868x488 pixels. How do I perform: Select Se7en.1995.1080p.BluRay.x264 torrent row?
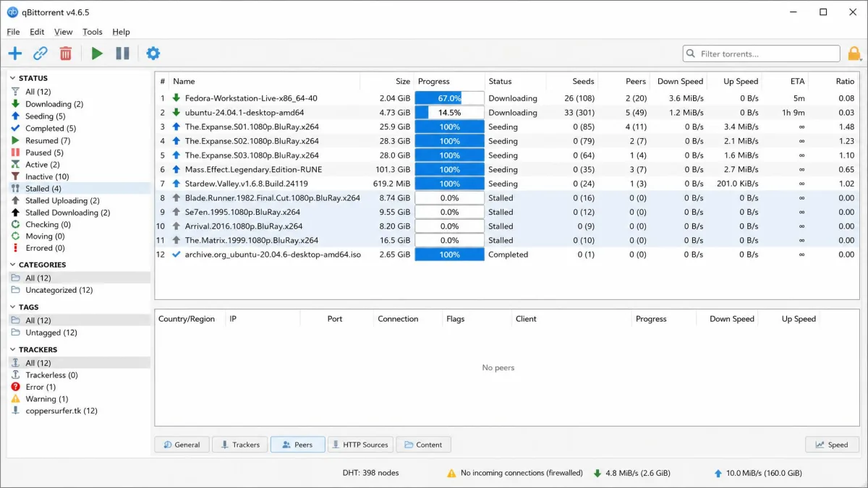click(x=507, y=212)
